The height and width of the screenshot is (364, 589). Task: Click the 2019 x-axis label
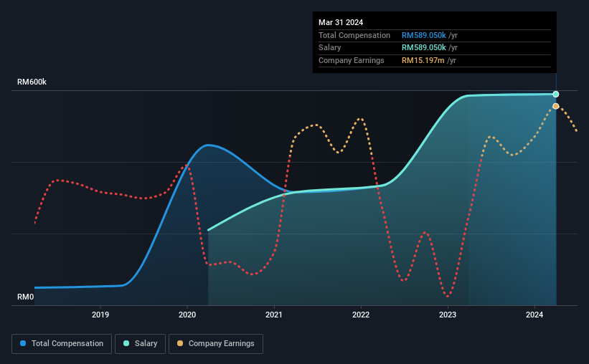[x=100, y=315]
